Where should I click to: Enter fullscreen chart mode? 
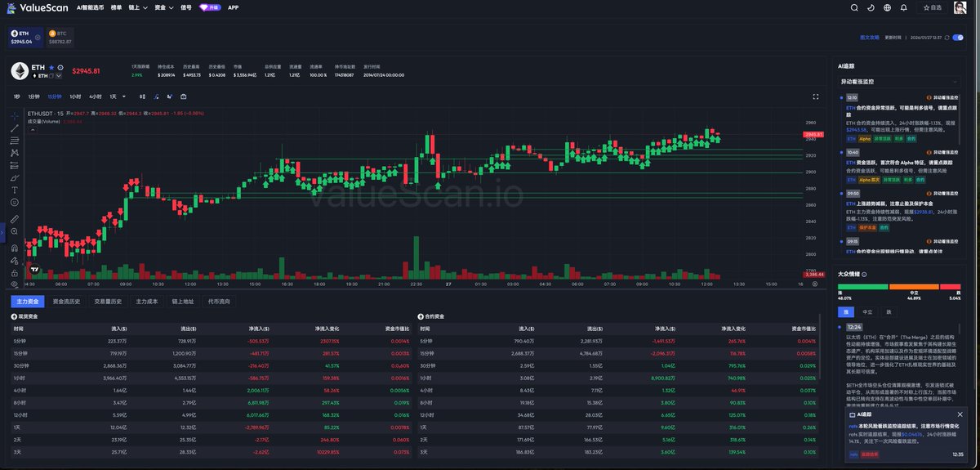pos(815,96)
